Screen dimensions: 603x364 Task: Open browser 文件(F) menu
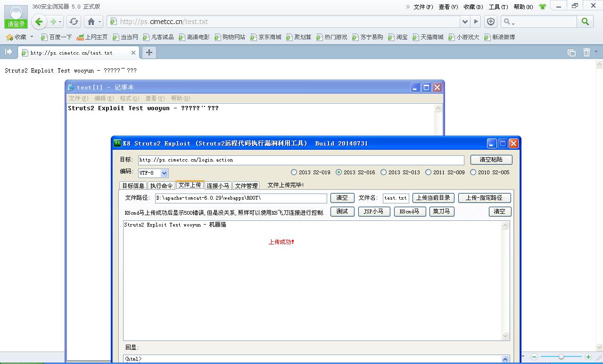(423, 7)
